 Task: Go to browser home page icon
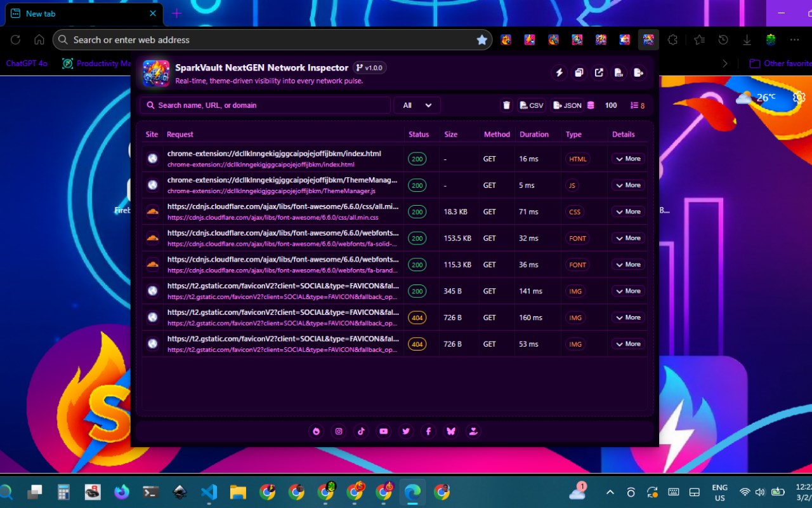point(39,39)
